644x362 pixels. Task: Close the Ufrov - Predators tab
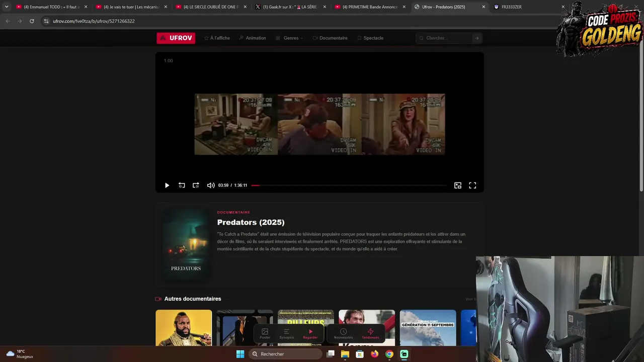[484, 7]
